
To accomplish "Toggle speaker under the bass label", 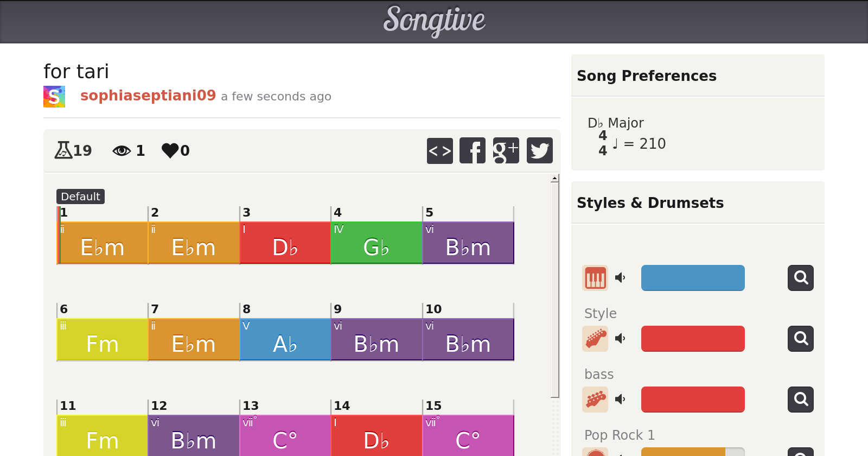I will (620, 400).
